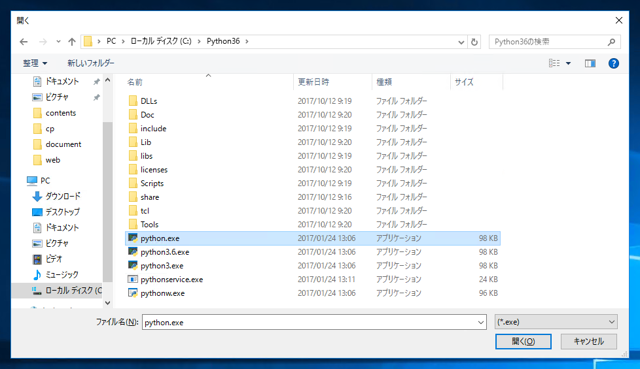Open document folder in sidebar
This screenshot has width=640, height=369.
coord(63,144)
